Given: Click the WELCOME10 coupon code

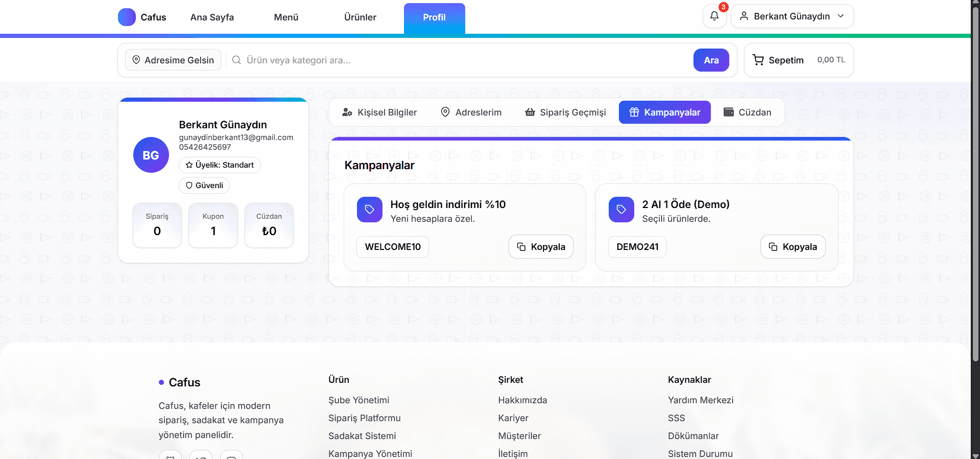Looking at the screenshot, I should click(393, 247).
